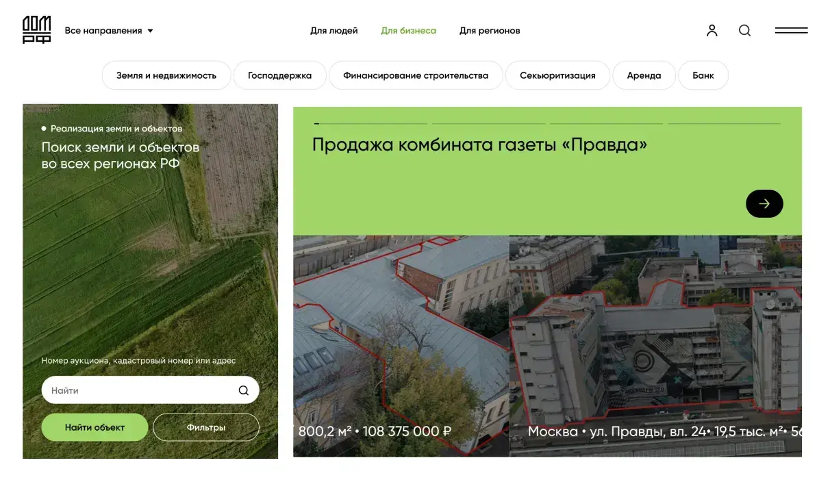Open the 108 375 000 ₽ property photo

point(401,346)
